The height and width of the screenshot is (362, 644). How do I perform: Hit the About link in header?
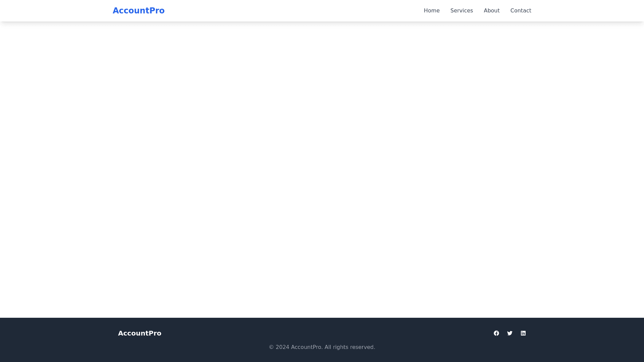click(x=492, y=11)
